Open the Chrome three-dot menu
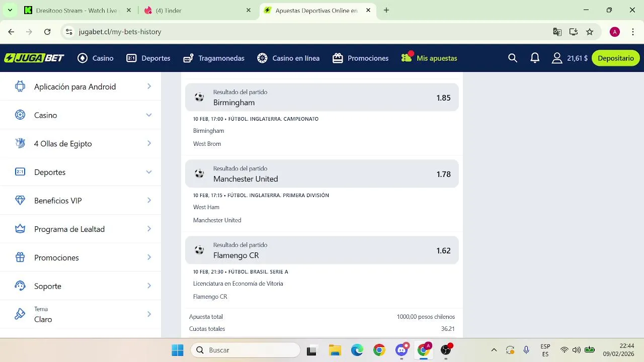The width and height of the screenshot is (644, 362). [x=633, y=32]
